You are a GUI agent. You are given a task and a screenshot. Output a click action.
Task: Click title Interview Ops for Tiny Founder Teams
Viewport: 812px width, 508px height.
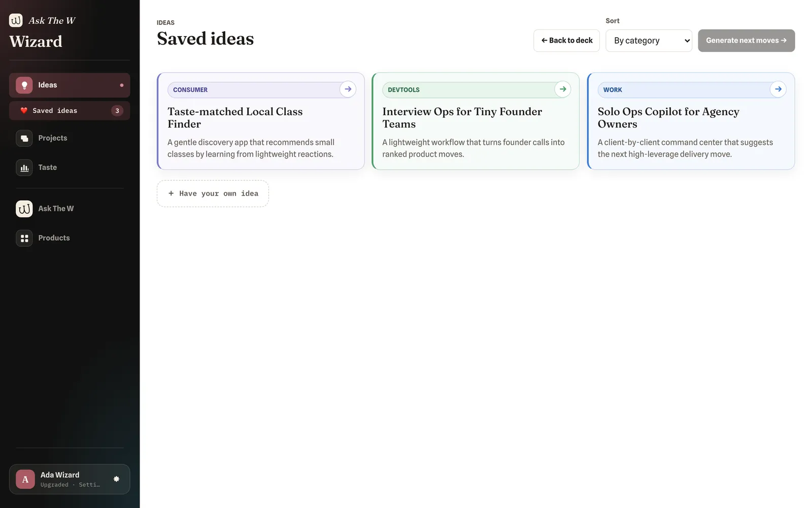(x=462, y=118)
